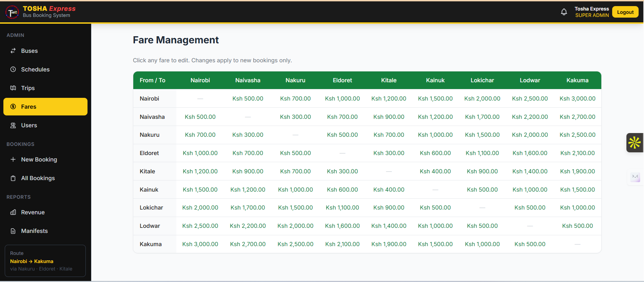This screenshot has width=644, height=282.
Task: Edit Lodwar to Kakuma fare Ksh 500.00
Action: tap(578, 226)
